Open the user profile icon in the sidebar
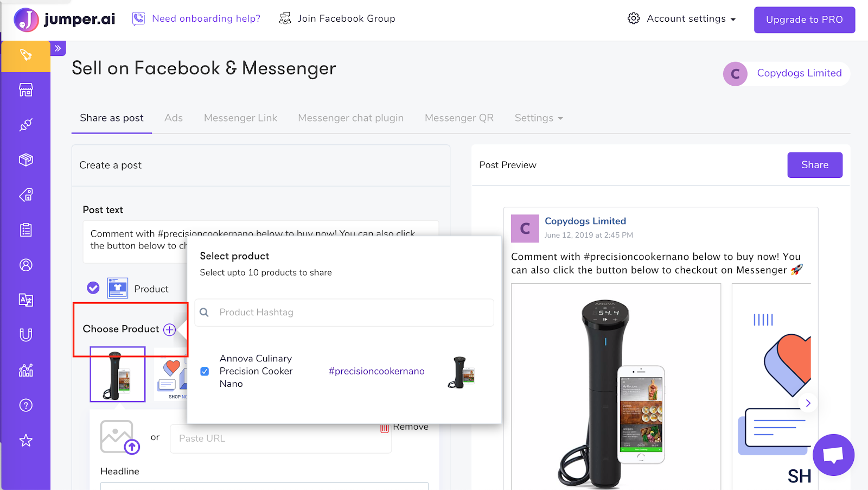 pyautogui.click(x=25, y=265)
